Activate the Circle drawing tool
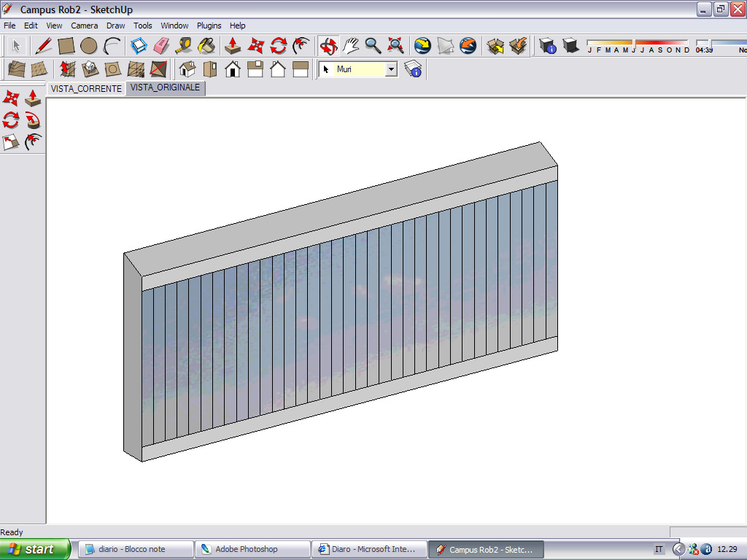This screenshot has height=560, width=747. [x=89, y=46]
